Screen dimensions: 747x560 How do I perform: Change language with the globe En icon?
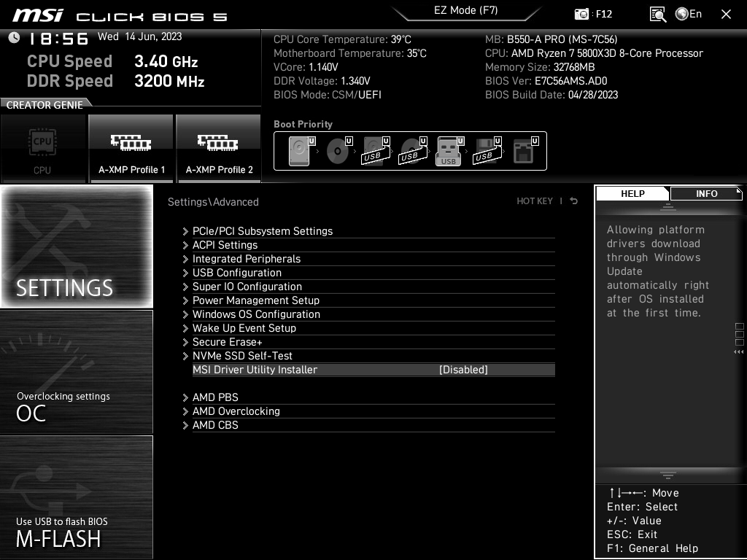coord(689,14)
